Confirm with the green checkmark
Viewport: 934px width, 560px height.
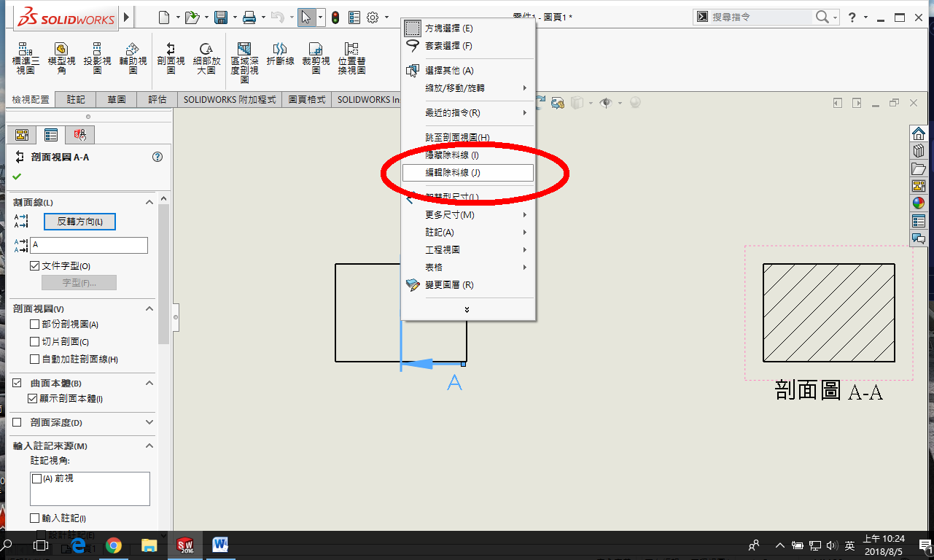click(x=17, y=176)
